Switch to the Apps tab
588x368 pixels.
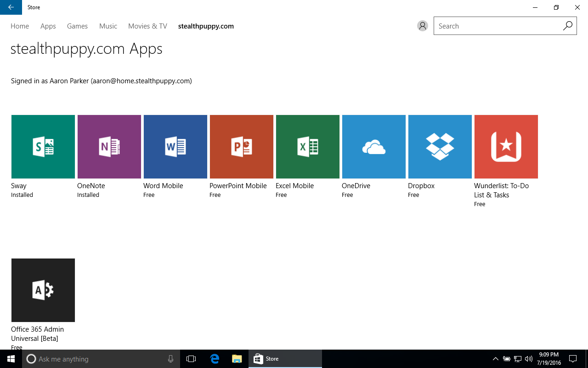click(x=48, y=26)
